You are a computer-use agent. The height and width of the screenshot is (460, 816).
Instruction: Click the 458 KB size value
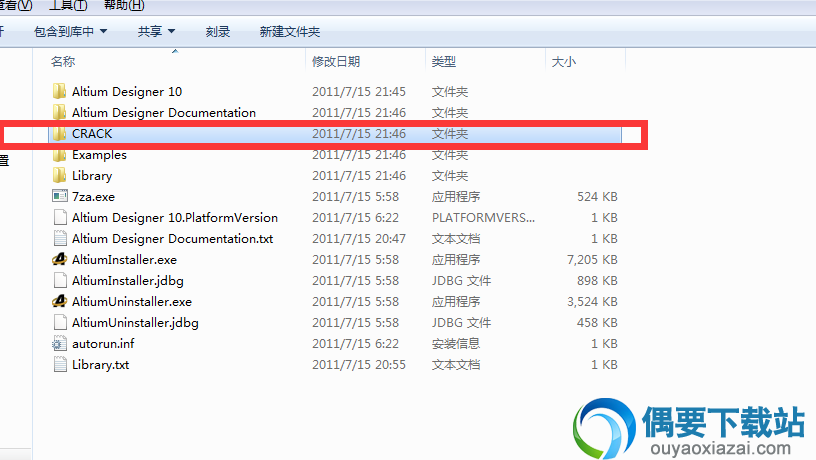pos(597,323)
